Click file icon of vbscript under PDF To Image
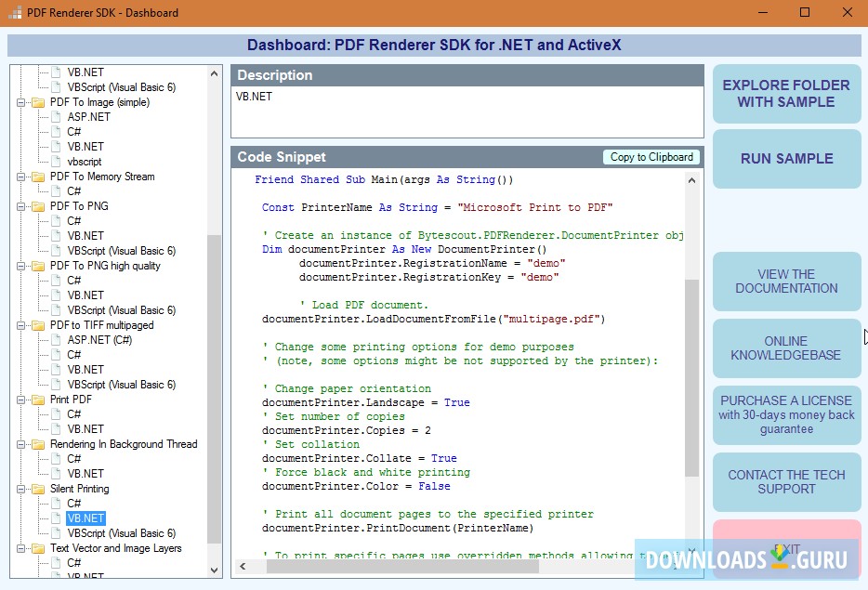Screen dimensions: 868x590 point(56,162)
